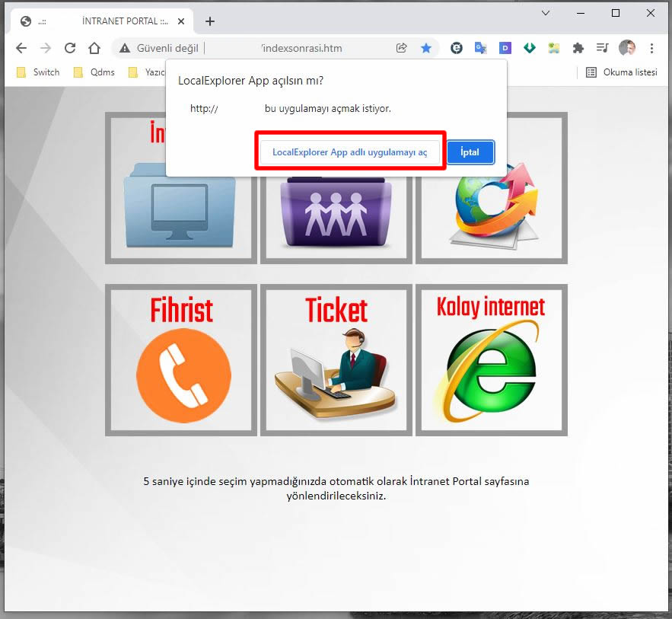Open the tab search chevron
The height and width of the screenshot is (619, 672).
pyautogui.click(x=546, y=13)
